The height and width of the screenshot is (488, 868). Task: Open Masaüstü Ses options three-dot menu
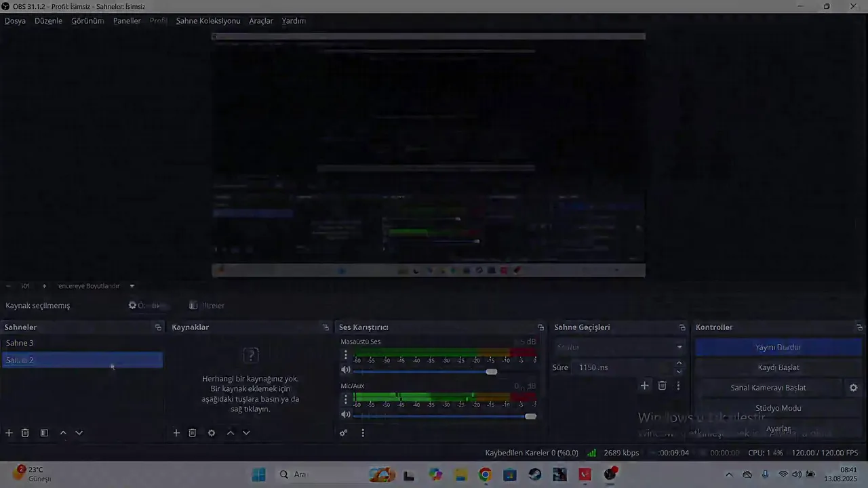pyautogui.click(x=345, y=355)
